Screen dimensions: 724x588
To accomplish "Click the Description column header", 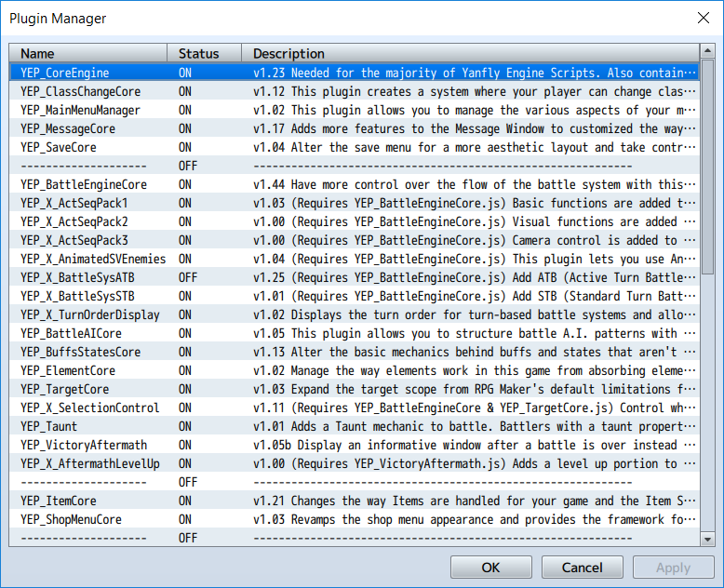I will point(471,54).
